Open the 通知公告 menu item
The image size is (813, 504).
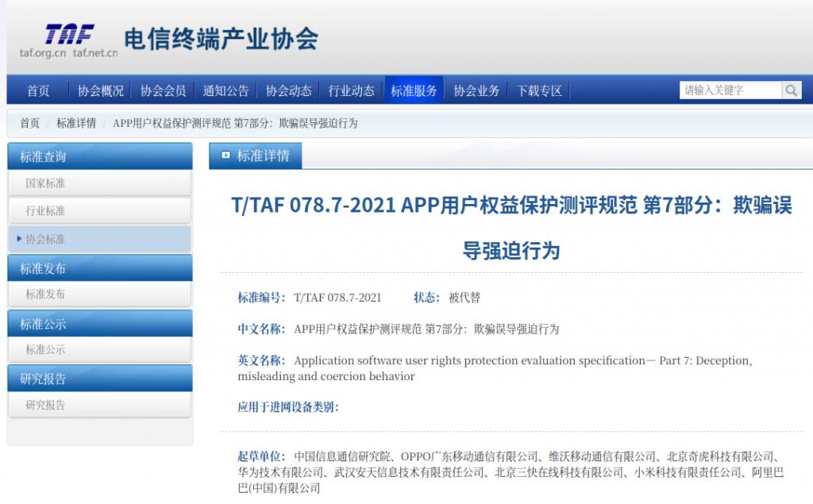226,90
